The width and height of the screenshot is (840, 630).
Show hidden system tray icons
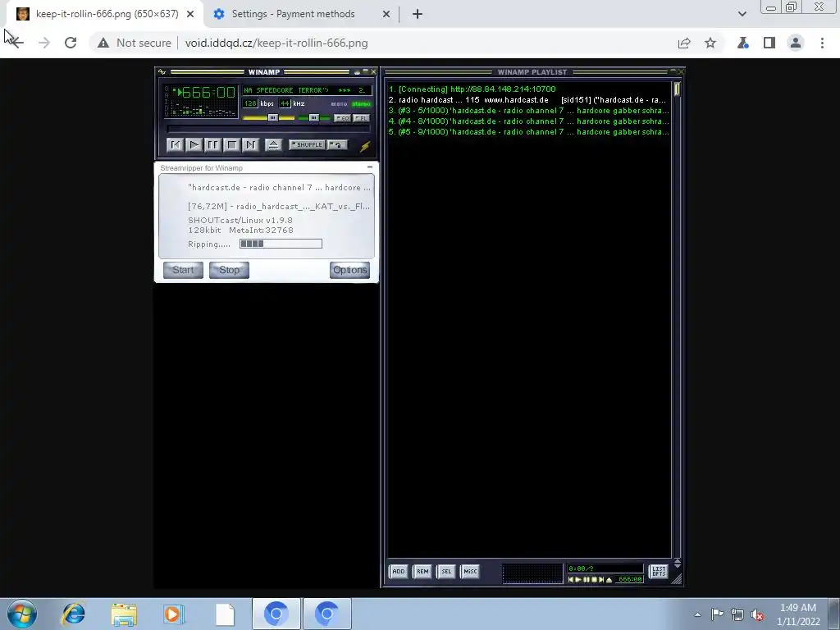point(697,614)
